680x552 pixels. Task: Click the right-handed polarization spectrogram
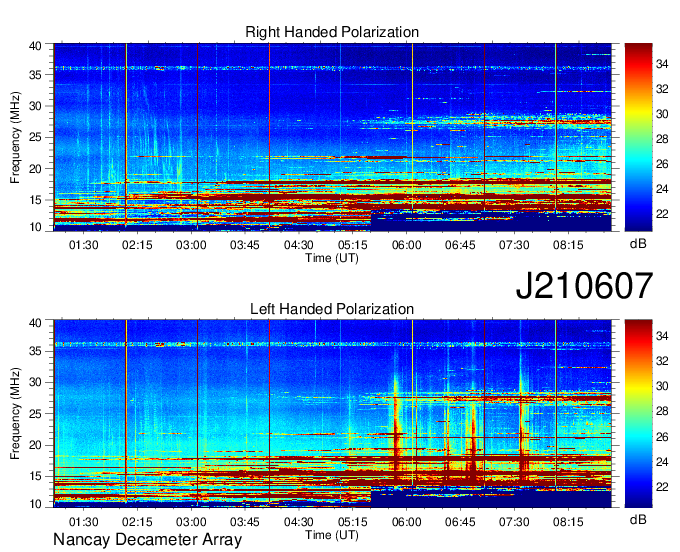(333, 137)
